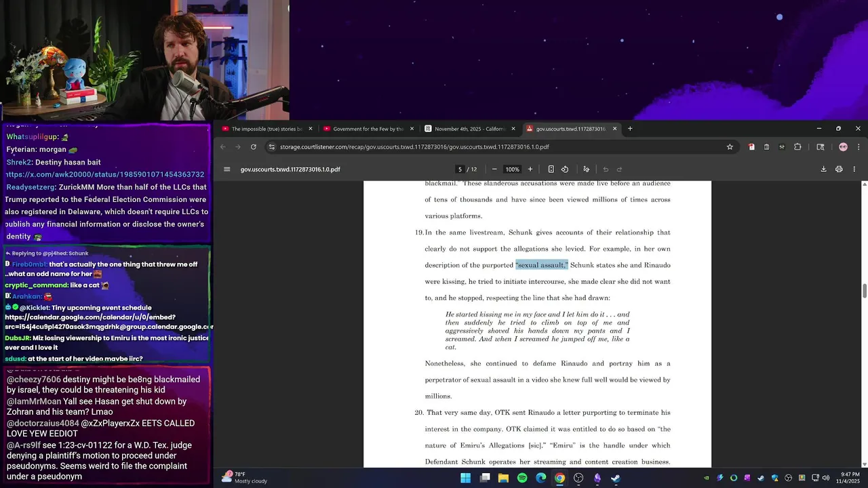The image size is (868, 488).
Task: Close the 'The impossible (true) stories' tab
Action: 311,129
